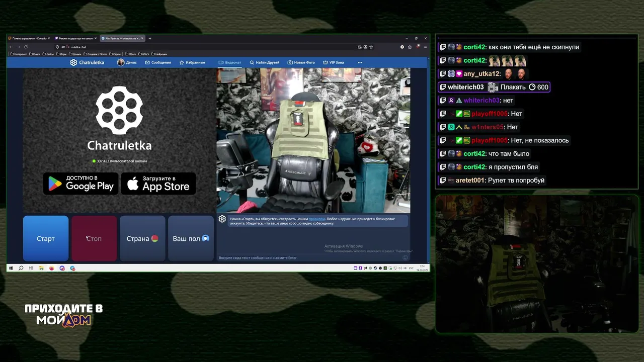Open the browser hamburger menu

[x=425, y=47]
